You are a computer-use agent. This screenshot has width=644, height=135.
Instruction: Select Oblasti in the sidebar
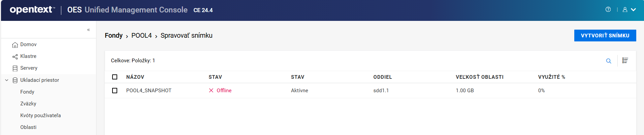click(x=28, y=127)
